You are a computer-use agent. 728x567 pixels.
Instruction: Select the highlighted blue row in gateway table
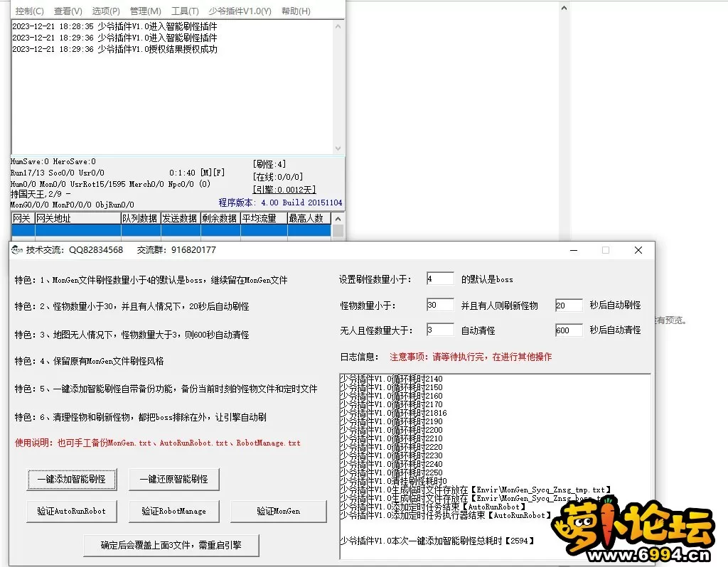pos(171,231)
